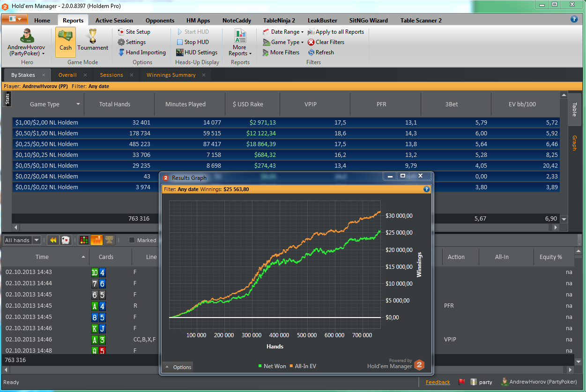Open the Home ribbon tab
This screenshot has height=392, width=586.
[x=42, y=20]
